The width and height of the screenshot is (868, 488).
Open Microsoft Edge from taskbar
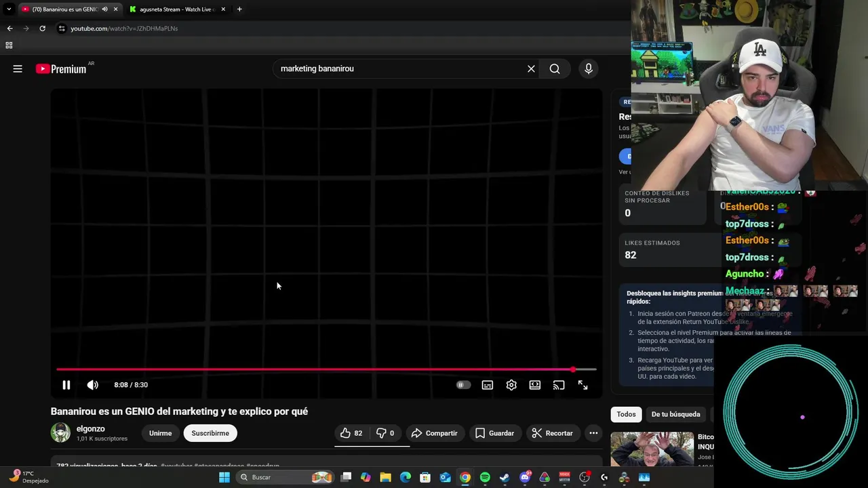pyautogui.click(x=406, y=477)
